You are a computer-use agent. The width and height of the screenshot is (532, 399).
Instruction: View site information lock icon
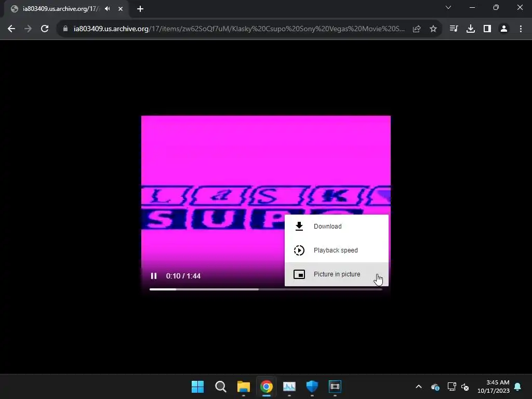point(65,29)
